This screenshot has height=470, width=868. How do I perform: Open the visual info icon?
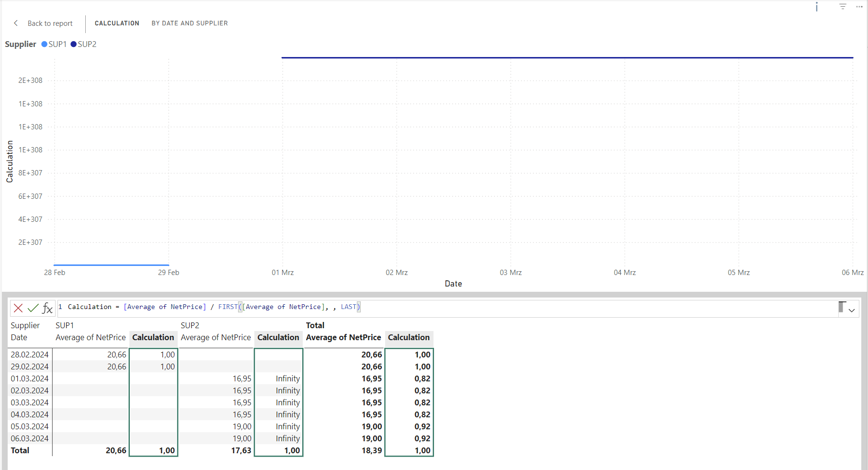[x=817, y=7]
